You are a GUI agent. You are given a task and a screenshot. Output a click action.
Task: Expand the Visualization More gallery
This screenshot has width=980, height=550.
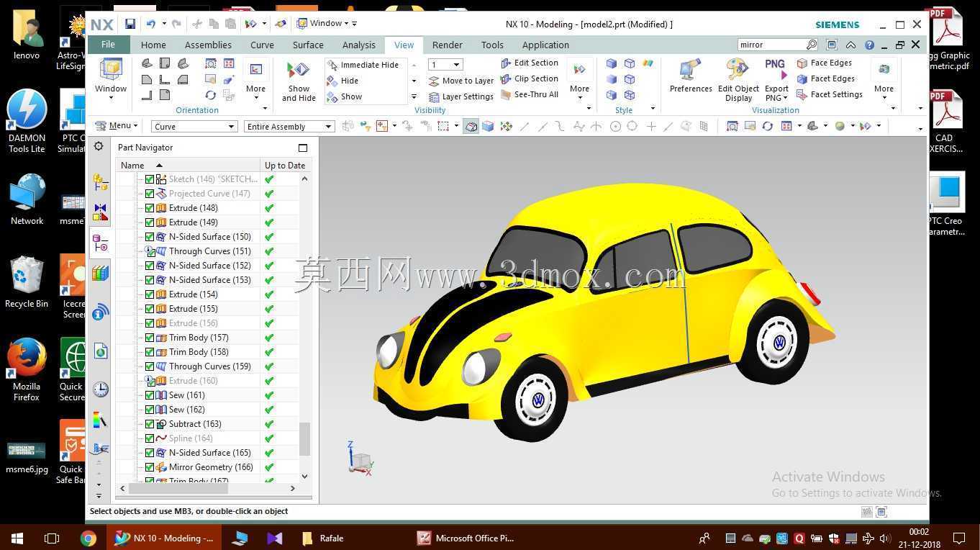click(x=884, y=80)
